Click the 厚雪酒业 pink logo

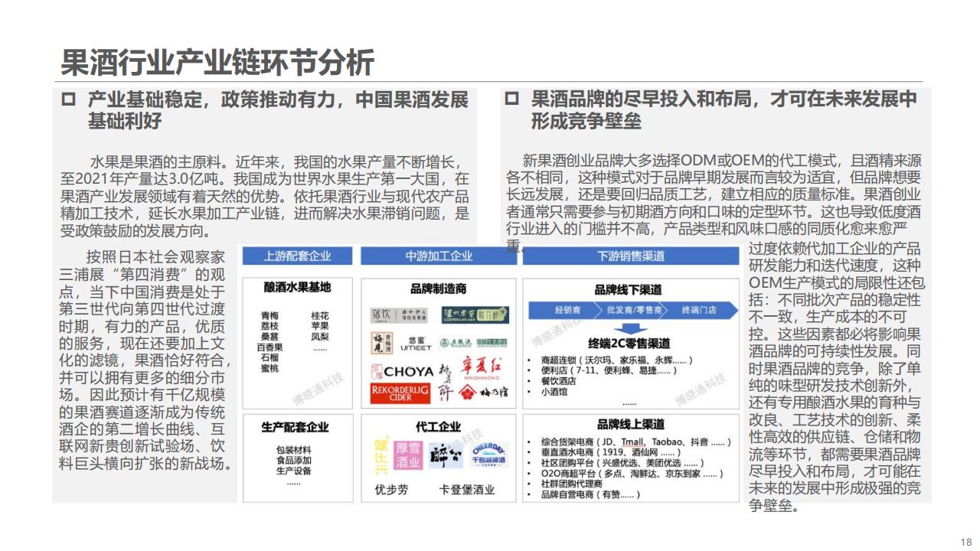pyautogui.click(x=408, y=455)
